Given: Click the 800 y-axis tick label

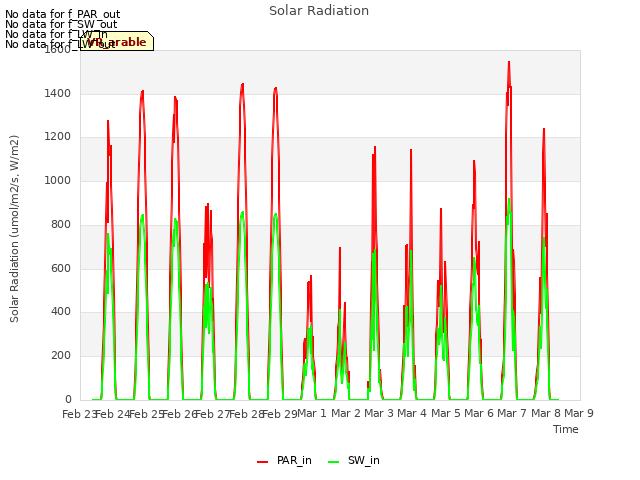Looking at the screenshot, I should pyautogui.click(x=61, y=224).
